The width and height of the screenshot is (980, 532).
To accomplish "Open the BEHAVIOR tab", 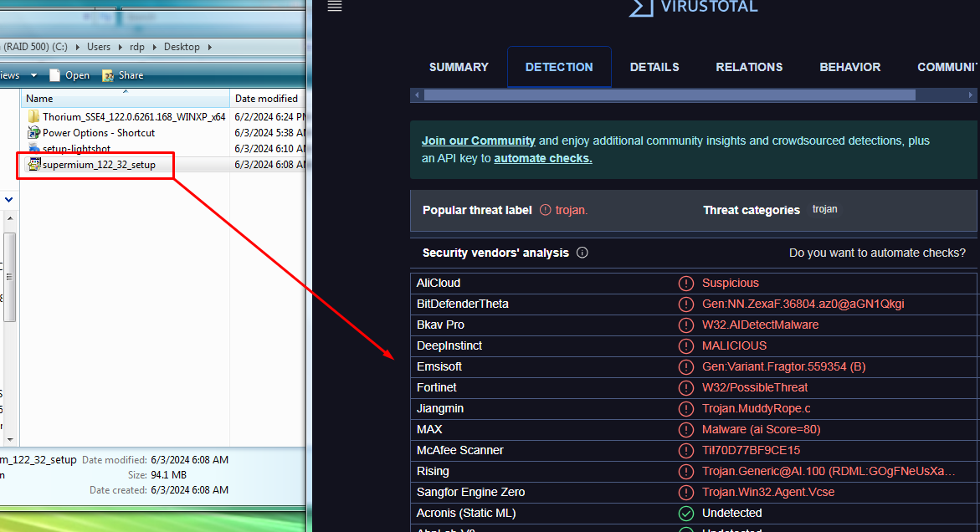I will (x=850, y=67).
